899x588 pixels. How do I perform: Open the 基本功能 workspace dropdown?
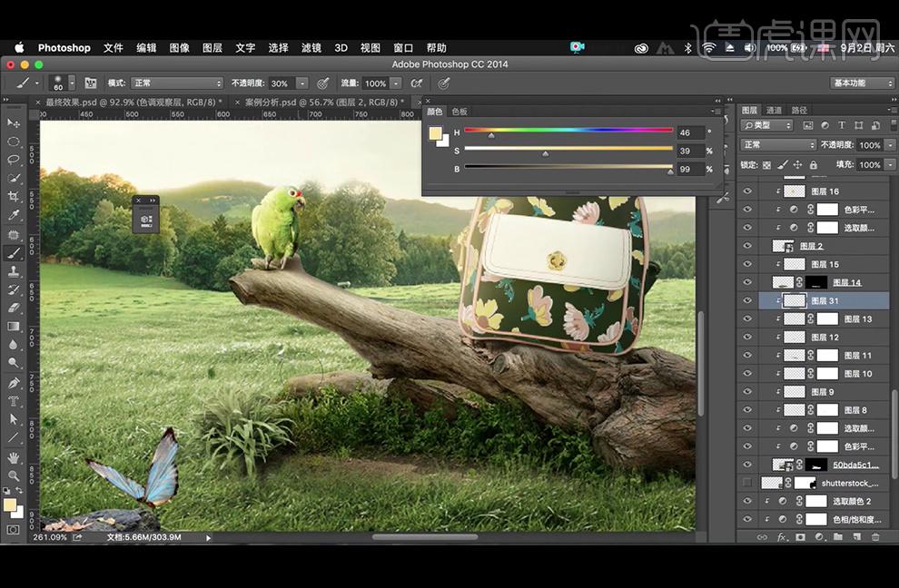pyautogui.click(x=861, y=83)
